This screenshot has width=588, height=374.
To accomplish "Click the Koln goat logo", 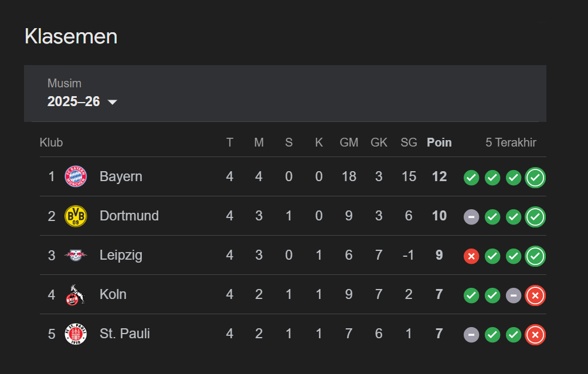I will (x=76, y=295).
